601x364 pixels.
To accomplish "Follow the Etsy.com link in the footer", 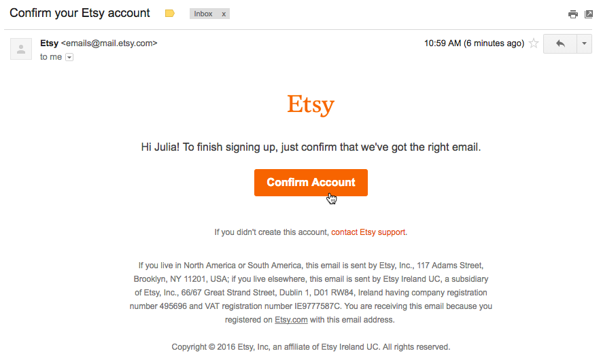I will pyautogui.click(x=291, y=320).
